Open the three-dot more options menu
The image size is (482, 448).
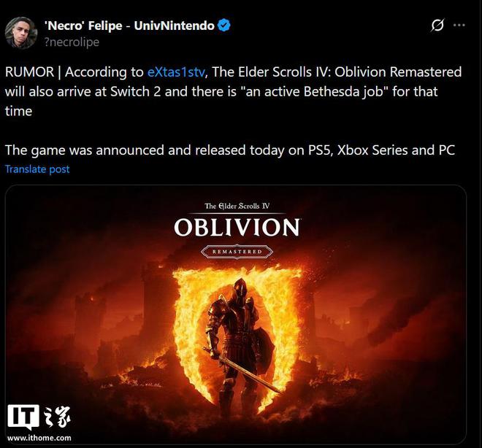(x=459, y=26)
